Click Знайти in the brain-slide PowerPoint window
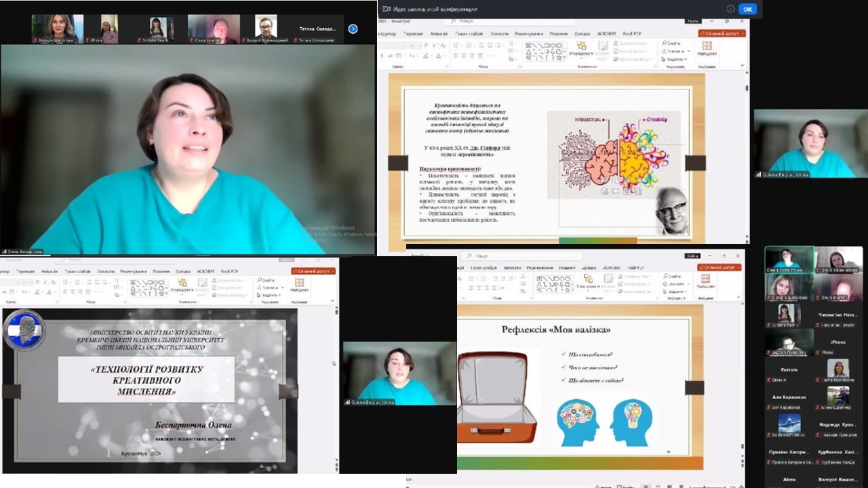 (672, 43)
